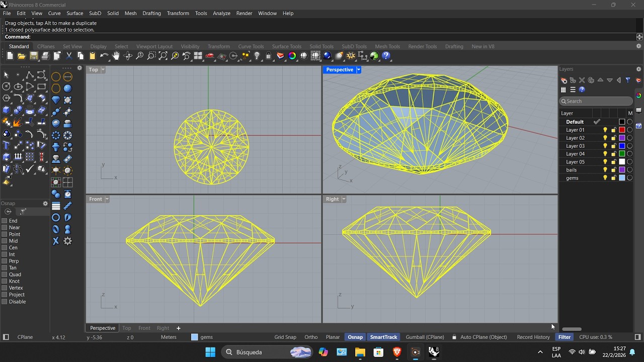Open the Analyze menu

click(x=221, y=13)
